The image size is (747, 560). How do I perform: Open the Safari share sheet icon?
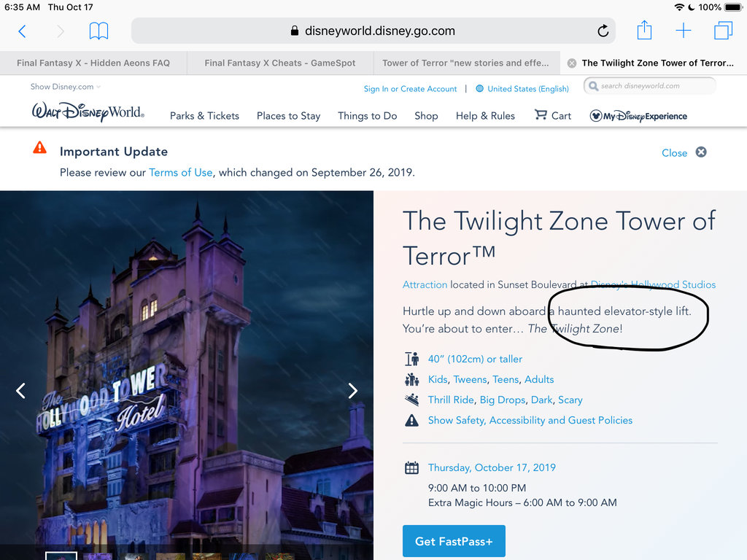click(x=644, y=30)
